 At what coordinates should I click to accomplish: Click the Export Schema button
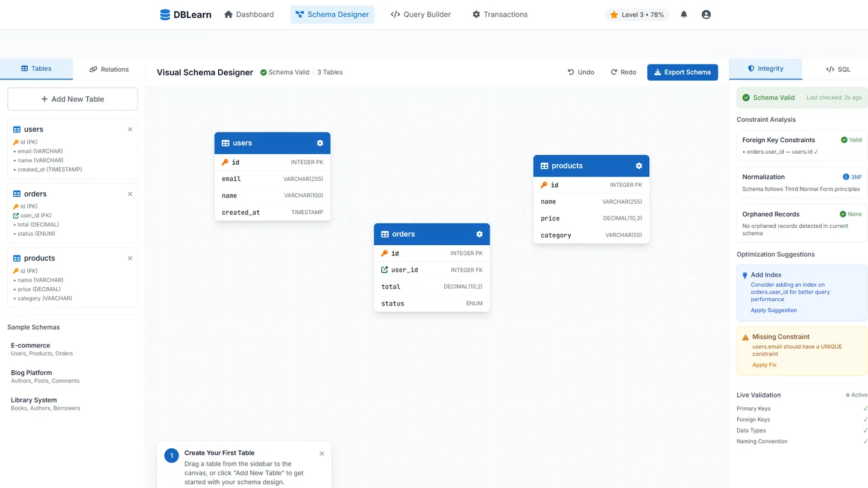(682, 72)
